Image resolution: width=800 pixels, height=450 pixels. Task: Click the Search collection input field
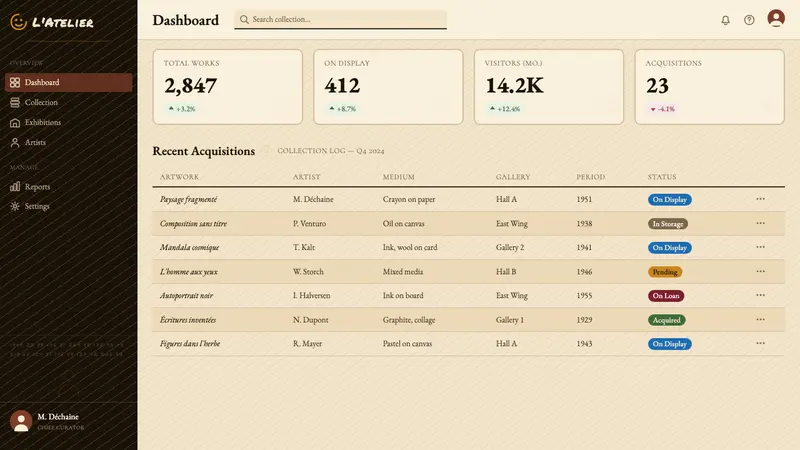pos(340,19)
